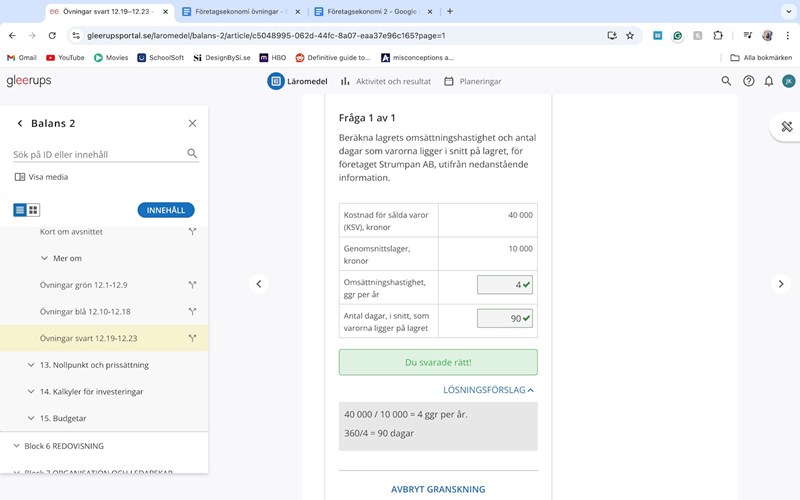Open the help question mark icon
This screenshot has width=800, height=500.
point(748,81)
